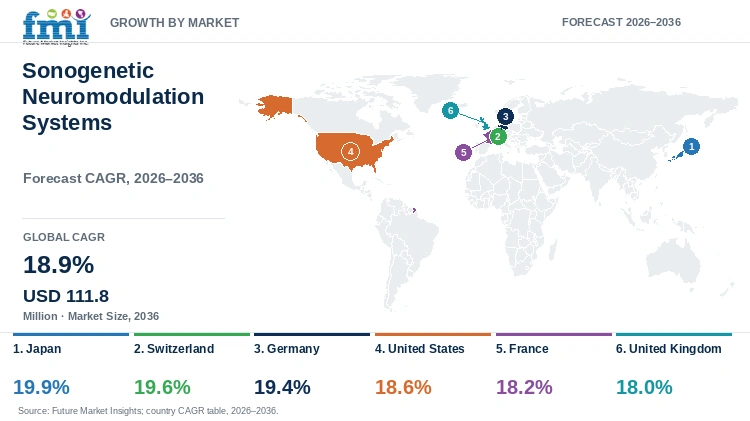Click the blue color bar above Japan
The height and width of the screenshot is (421, 750).
(71, 334)
